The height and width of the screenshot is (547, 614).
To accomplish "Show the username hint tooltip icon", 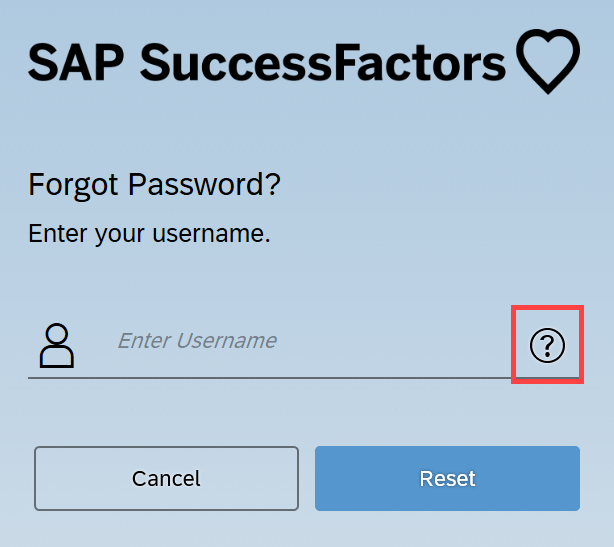I will coord(547,345).
